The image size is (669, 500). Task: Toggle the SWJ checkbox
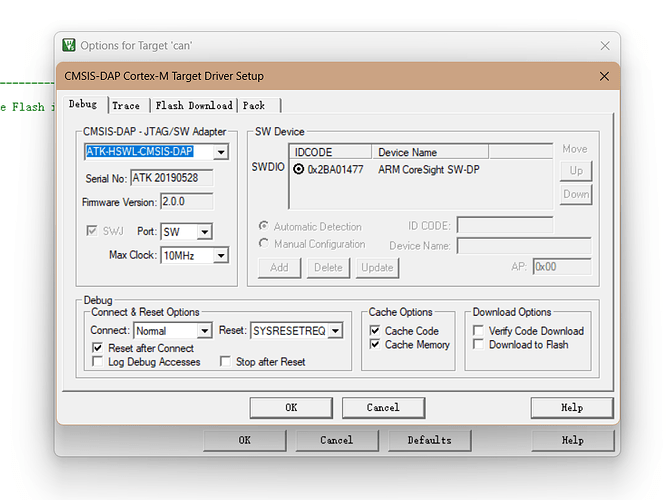pyautogui.click(x=91, y=231)
